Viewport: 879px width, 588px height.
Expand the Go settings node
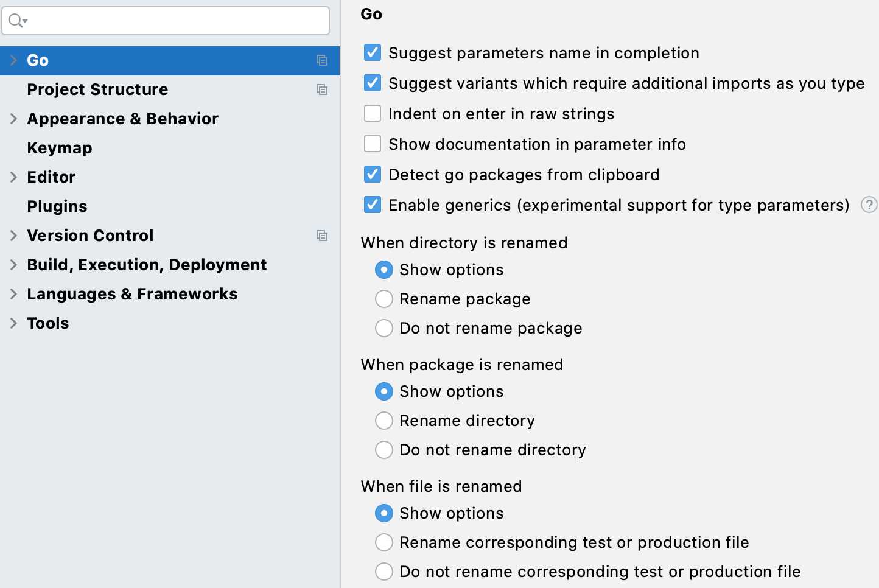tap(13, 60)
